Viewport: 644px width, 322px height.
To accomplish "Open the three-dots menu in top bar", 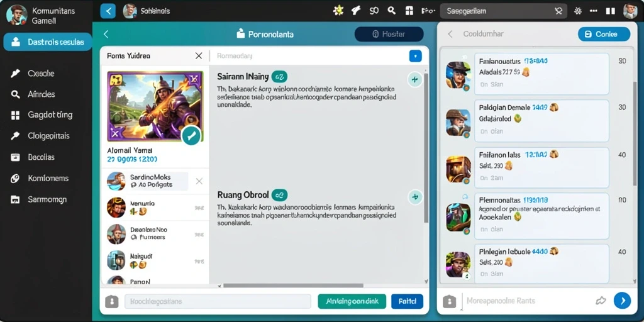I will tap(594, 11).
